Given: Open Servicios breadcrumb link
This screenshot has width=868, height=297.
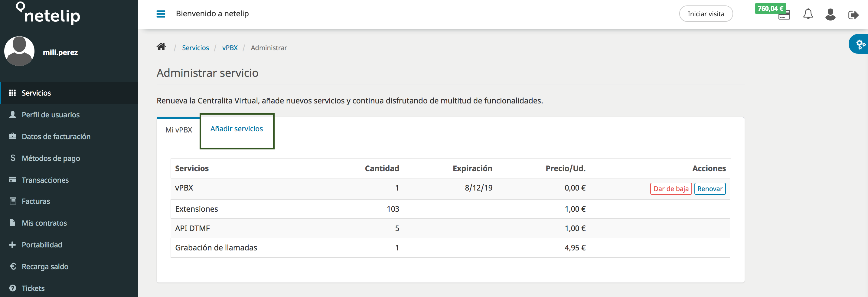Looking at the screenshot, I should click(195, 48).
